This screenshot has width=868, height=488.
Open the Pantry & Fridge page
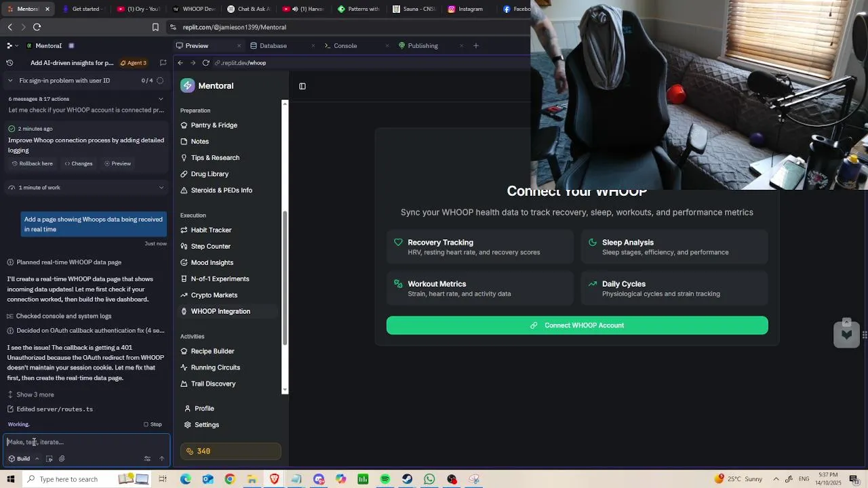[209, 125]
